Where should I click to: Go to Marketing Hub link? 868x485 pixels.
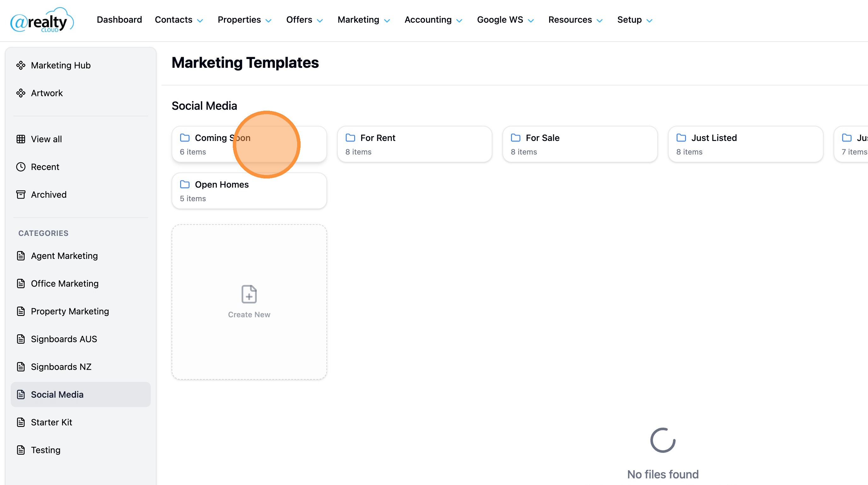(80, 65)
